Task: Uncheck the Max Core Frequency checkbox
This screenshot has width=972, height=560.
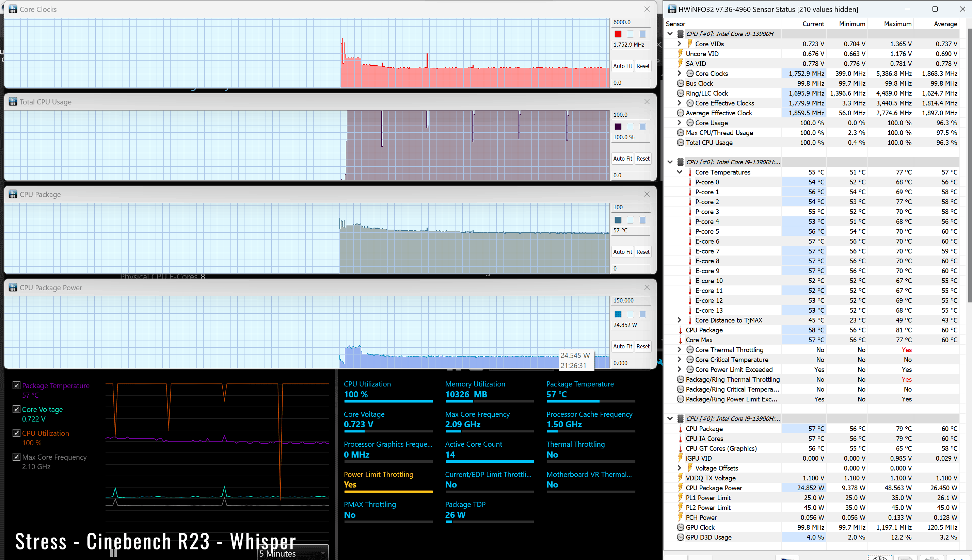Action: 17,457
